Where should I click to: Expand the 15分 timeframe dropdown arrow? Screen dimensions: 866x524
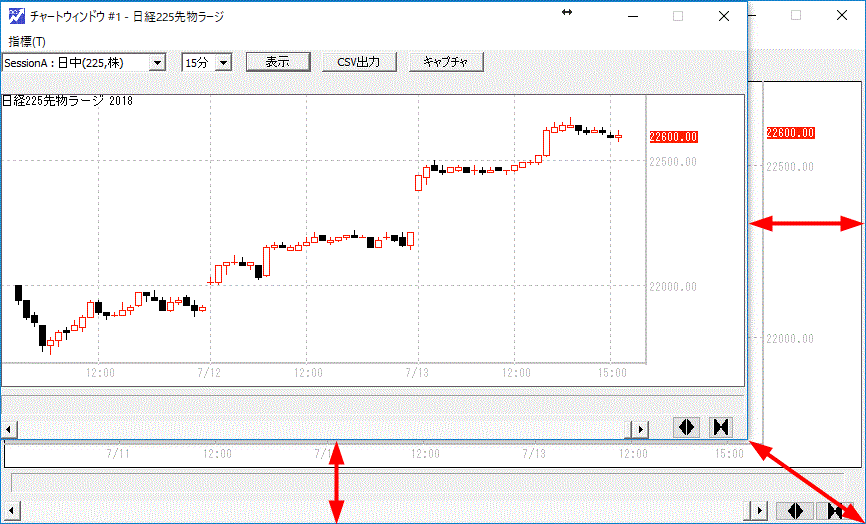pos(223,62)
